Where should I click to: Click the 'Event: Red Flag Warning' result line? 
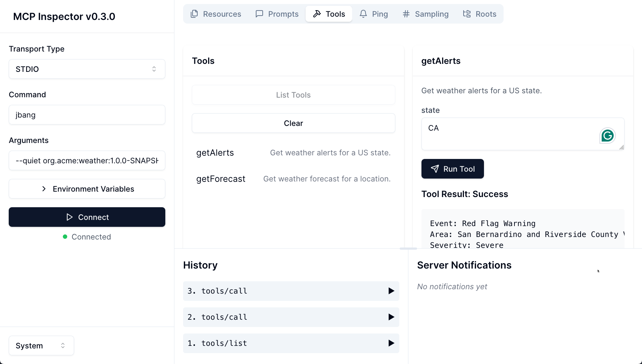click(482, 224)
